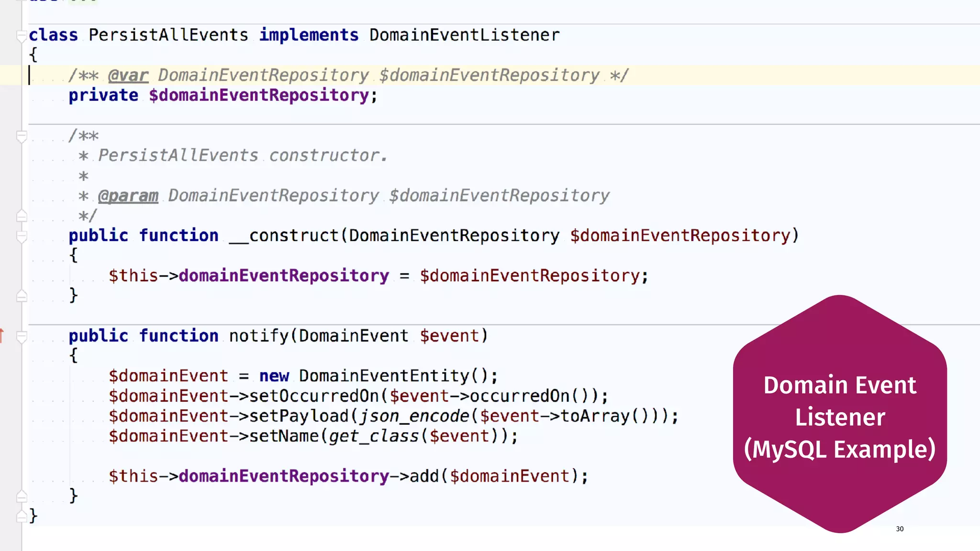The image size is (980, 551).
Task: Click __construct method name
Action: [x=284, y=235]
